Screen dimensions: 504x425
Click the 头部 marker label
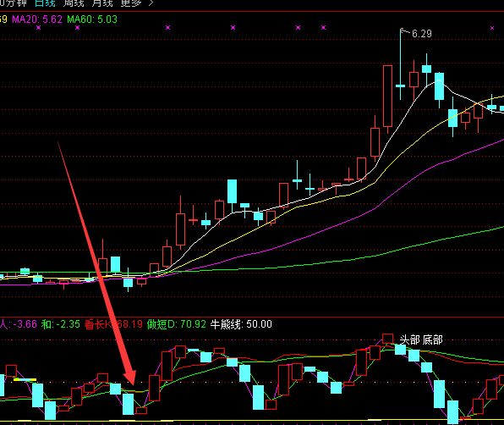pos(409,339)
